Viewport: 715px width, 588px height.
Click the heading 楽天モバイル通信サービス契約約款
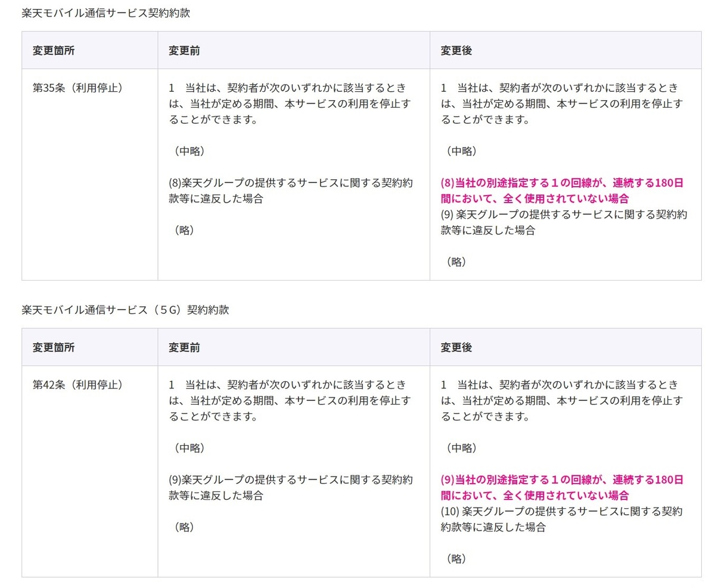click(x=105, y=13)
